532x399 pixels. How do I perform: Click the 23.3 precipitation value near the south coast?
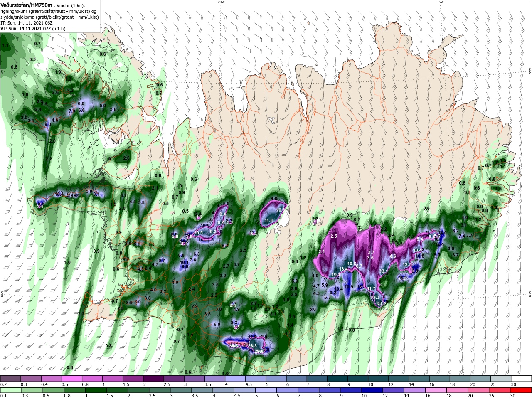(x=253, y=346)
